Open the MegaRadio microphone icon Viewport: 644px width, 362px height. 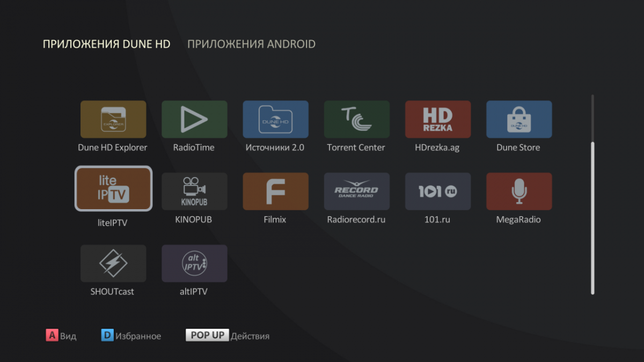point(519,191)
